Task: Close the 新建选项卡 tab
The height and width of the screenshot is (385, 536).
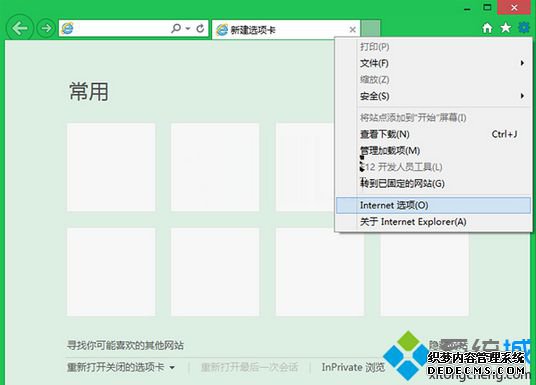Action: point(352,30)
